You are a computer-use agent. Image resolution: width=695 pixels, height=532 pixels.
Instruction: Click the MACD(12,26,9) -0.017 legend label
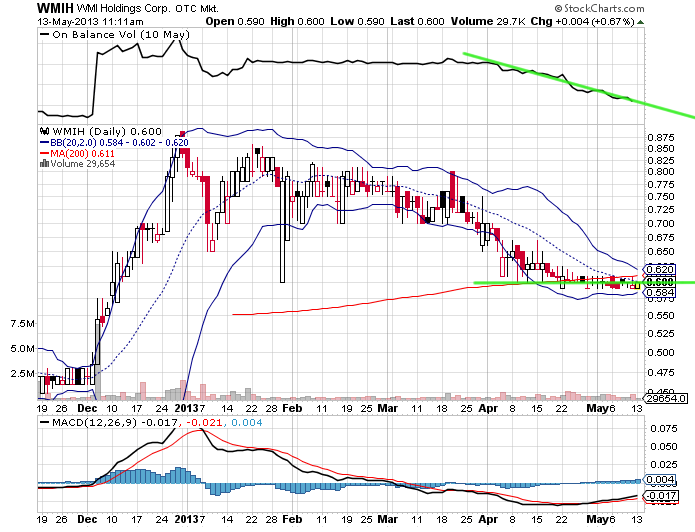tap(115, 422)
